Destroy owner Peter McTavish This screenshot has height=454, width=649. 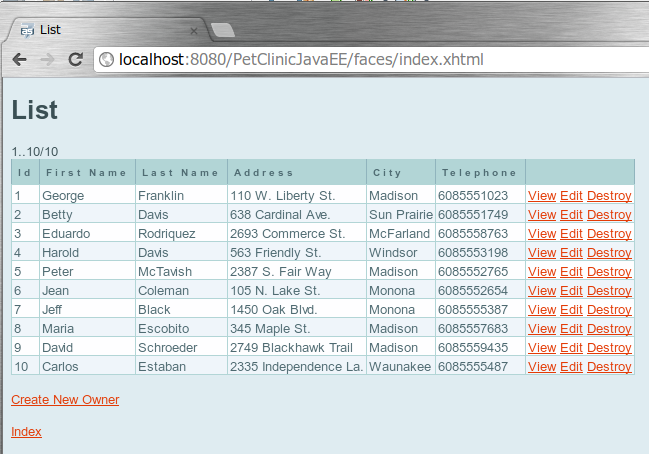[x=609, y=272]
